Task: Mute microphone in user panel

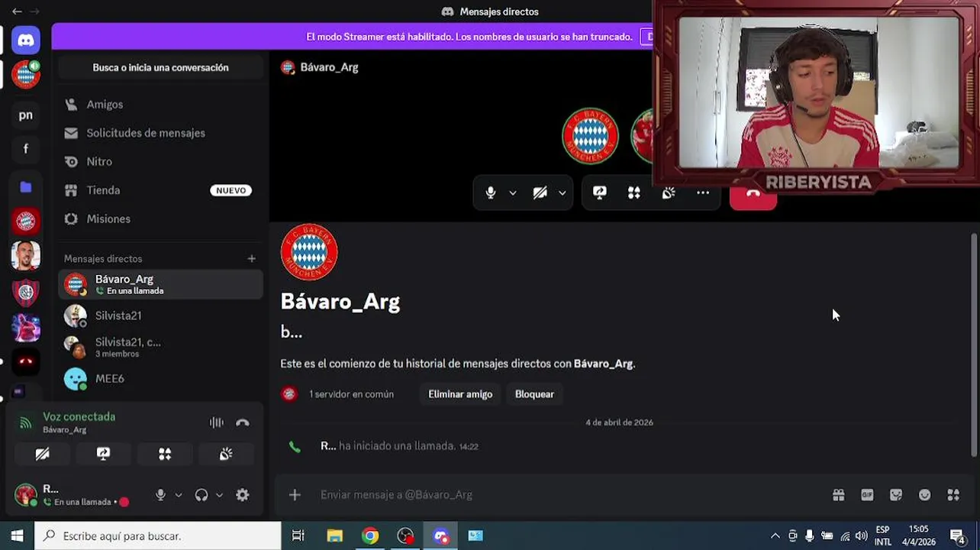Action: [160, 495]
